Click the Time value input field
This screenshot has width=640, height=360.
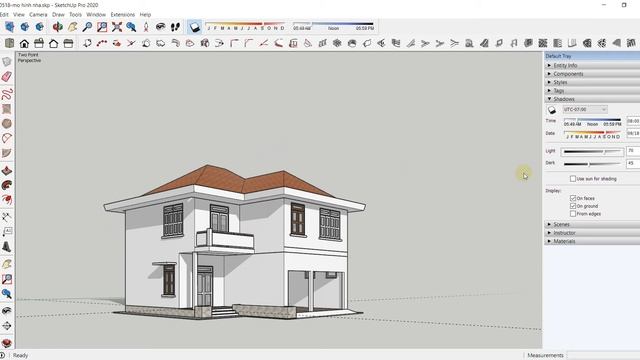[633, 121]
